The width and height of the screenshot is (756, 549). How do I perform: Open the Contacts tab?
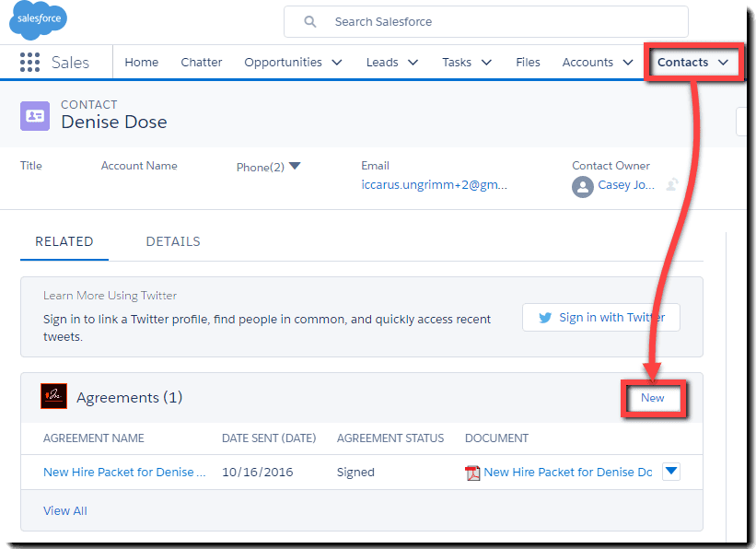click(x=682, y=63)
